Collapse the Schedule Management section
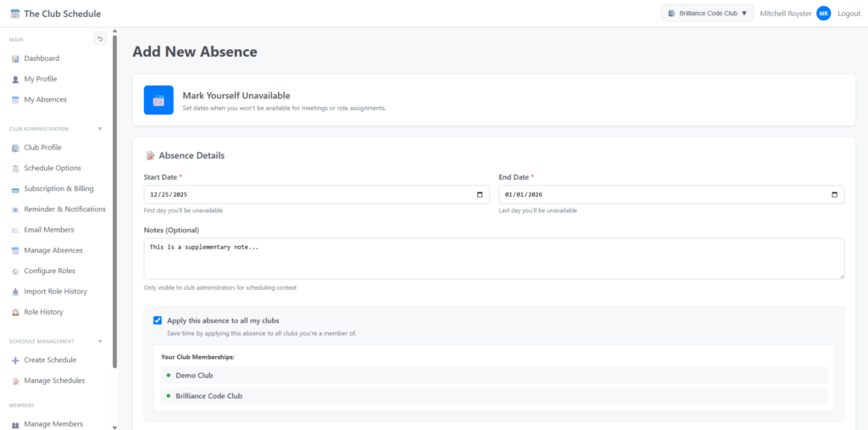Viewport: 868px width, 430px height. click(x=100, y=341)
